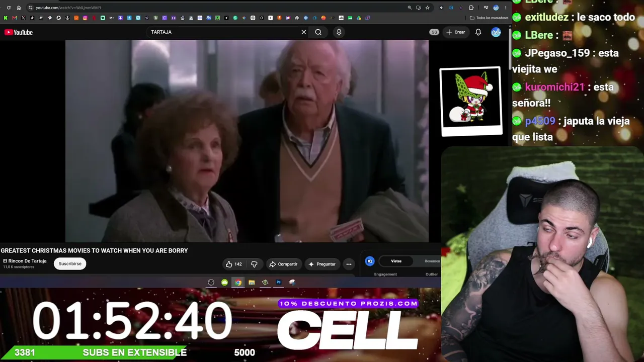Open Photoshop from the taskbar
The image size is (644, 362).
tap(279, 283)
